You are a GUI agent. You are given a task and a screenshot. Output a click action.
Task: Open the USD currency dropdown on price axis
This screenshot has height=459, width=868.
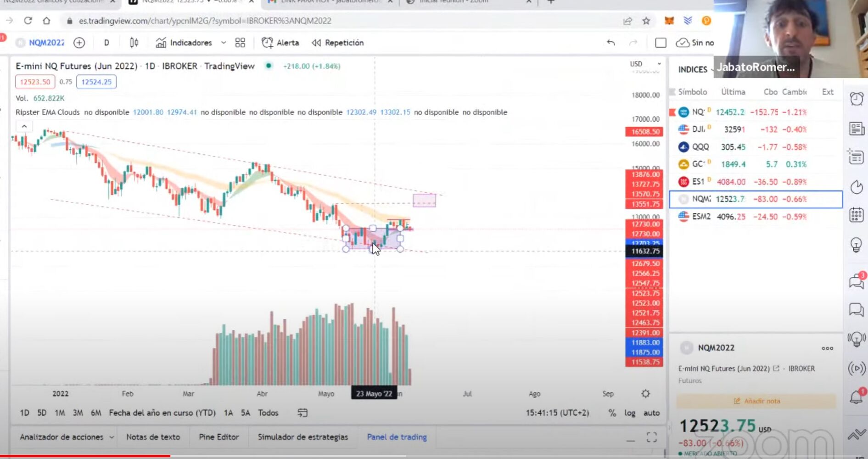(x=646, y=64)
